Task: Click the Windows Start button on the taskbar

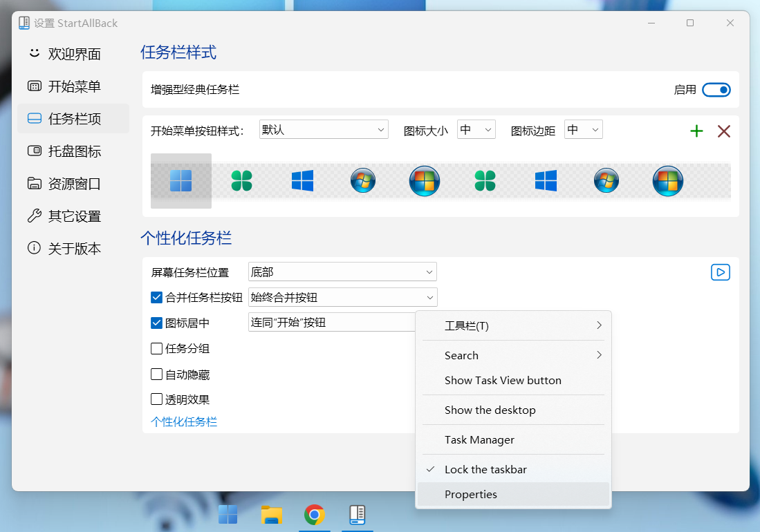Action: [228, 515]
